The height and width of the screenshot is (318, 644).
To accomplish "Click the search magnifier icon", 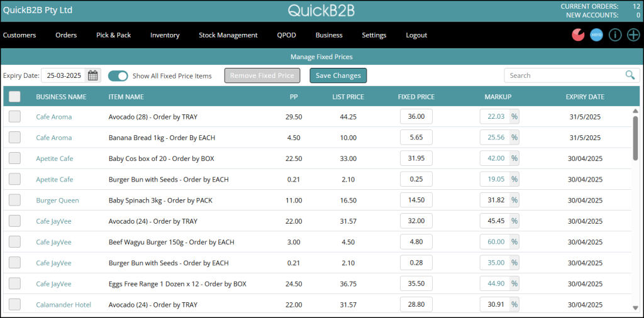I will [630, 75].
